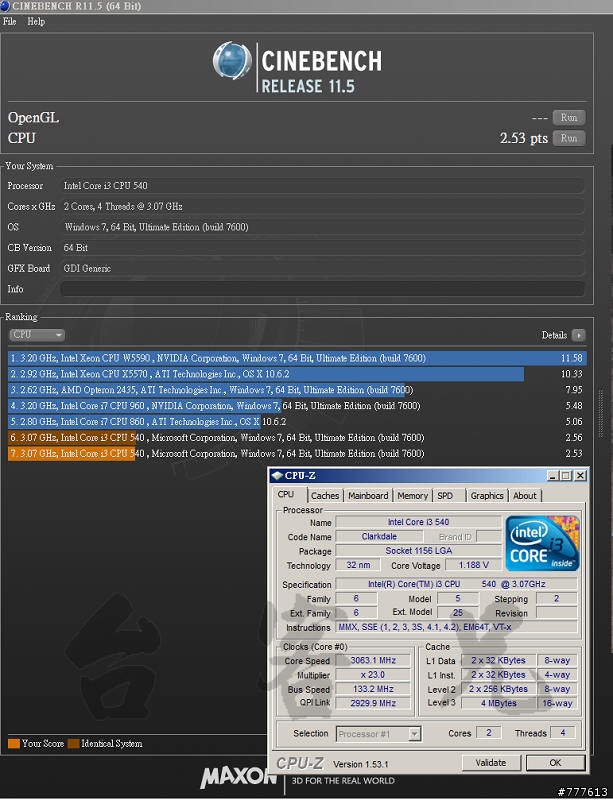Click the Bus Speed 133.2 MHz value
Image resolution: width=613 pixels, height=800 pixels.
373,689
